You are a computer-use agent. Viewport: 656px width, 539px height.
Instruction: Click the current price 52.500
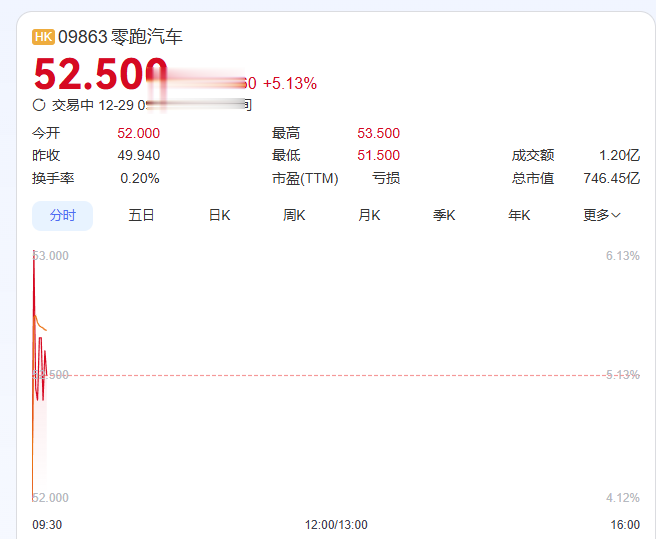pos(100,75)
